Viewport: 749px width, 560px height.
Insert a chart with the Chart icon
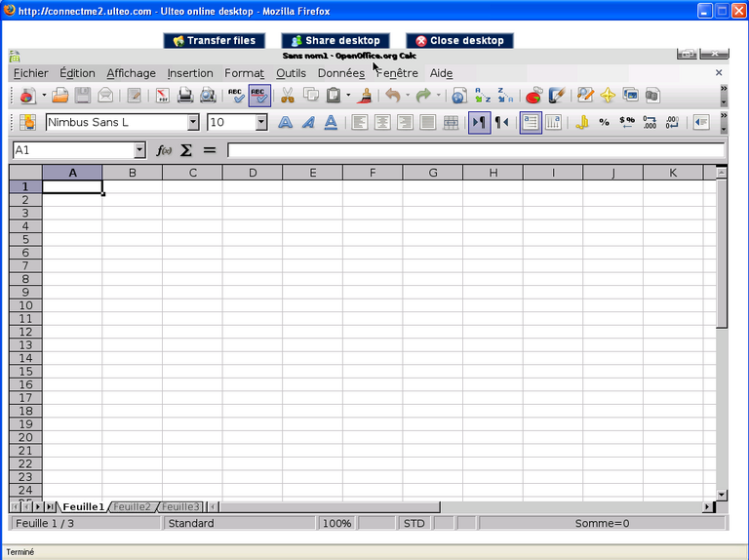point(533,96)
